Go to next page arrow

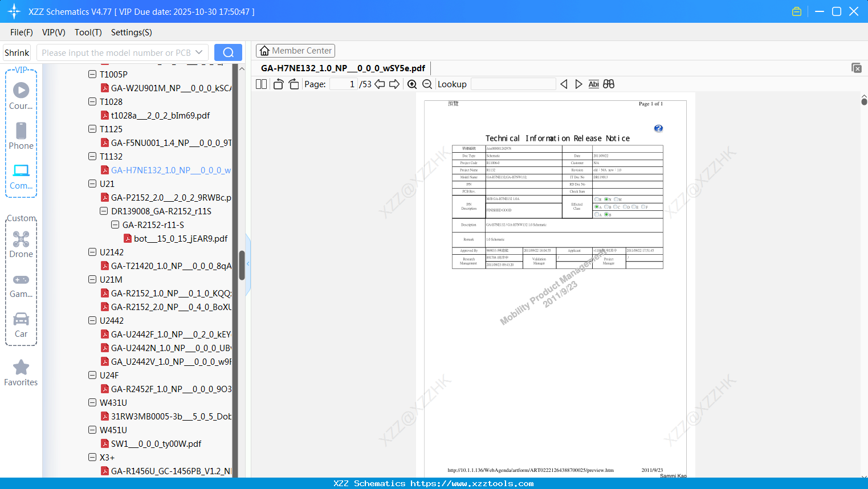[394, 84]
